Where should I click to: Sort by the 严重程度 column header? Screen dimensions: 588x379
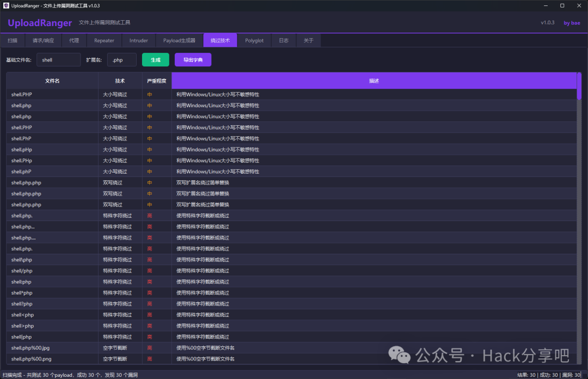click(x=157, y=81)
